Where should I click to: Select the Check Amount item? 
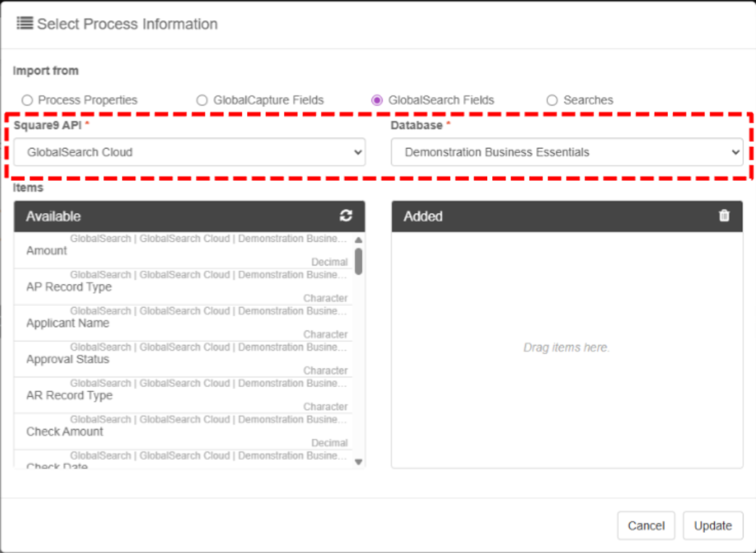tap(183, 432)
